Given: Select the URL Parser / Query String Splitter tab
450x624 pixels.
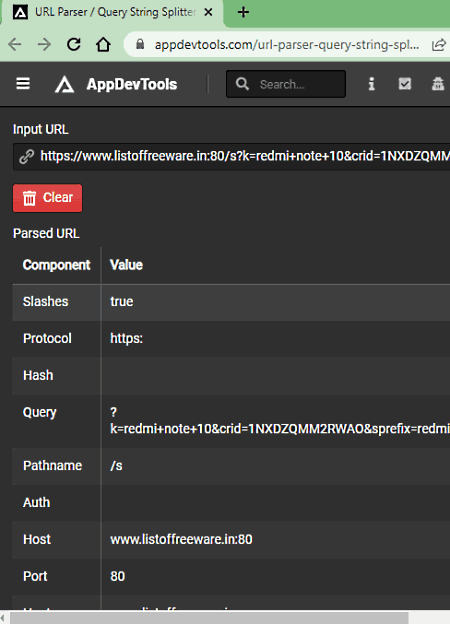Looking at the screenshot, I should pos(113,13).
